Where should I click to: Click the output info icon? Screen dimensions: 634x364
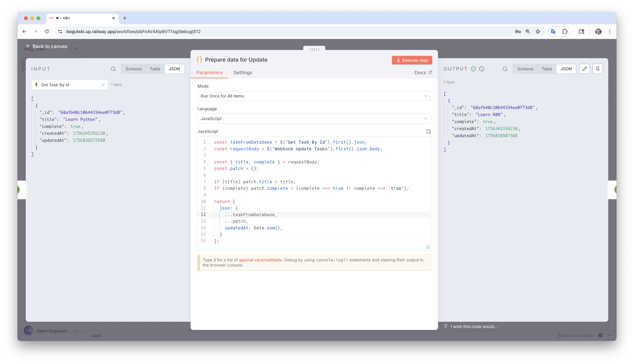click(x=481, y=69)
